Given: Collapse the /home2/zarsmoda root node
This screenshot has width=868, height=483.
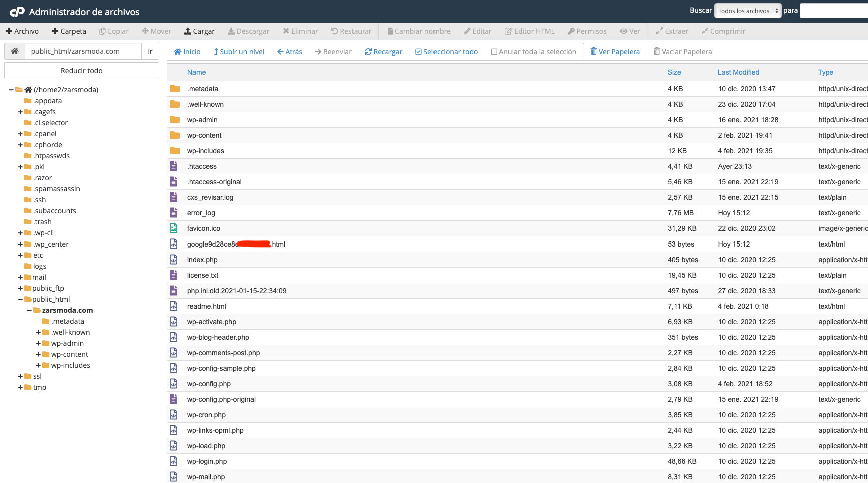Looking at the screenshot, I should point(11,90).
